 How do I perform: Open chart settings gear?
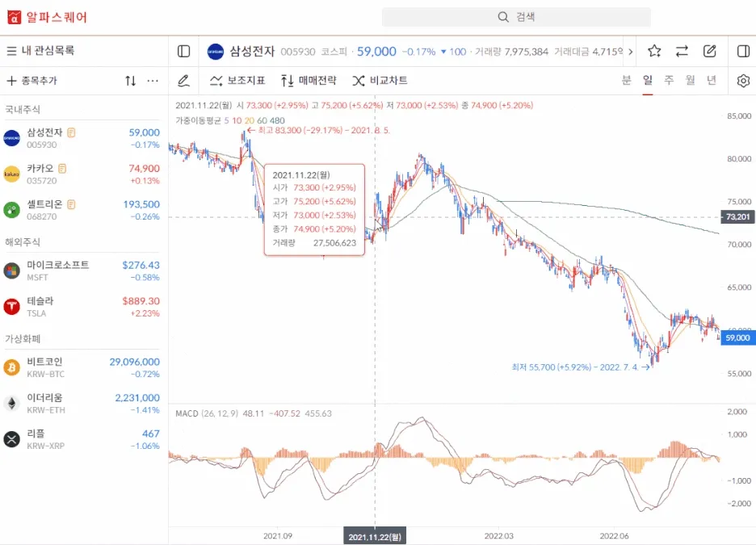tap(743, 81)
